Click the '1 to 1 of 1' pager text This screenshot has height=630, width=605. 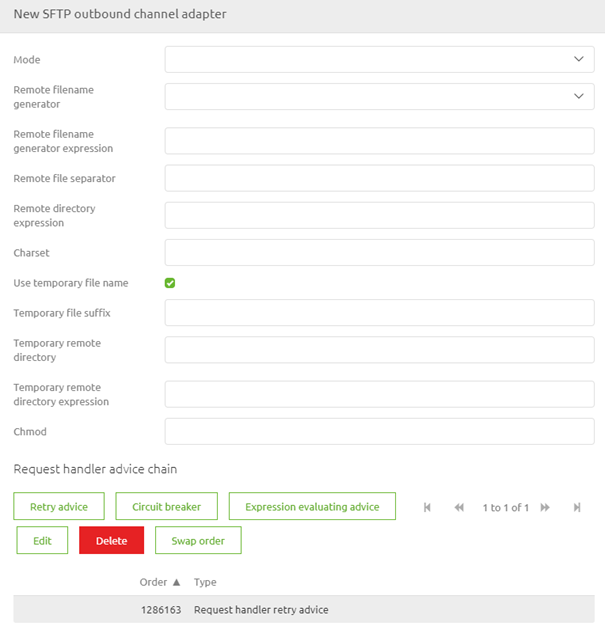pos(505,507)
